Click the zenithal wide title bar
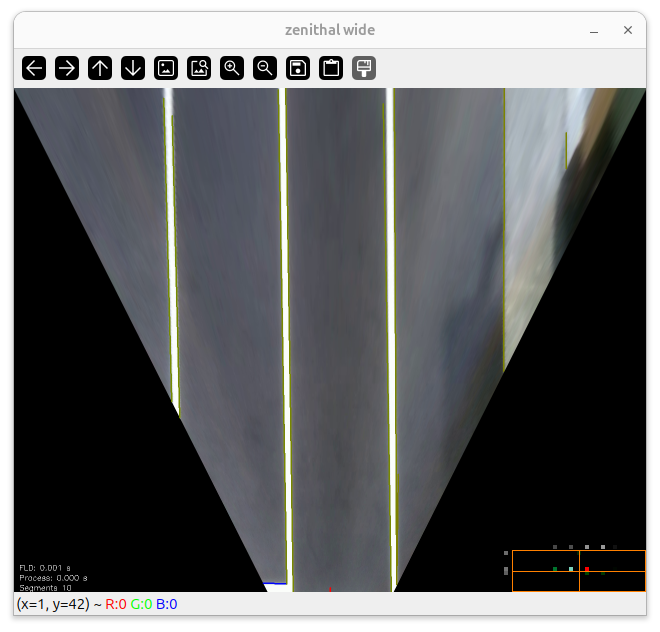The image size is (660, 632). 330,31
